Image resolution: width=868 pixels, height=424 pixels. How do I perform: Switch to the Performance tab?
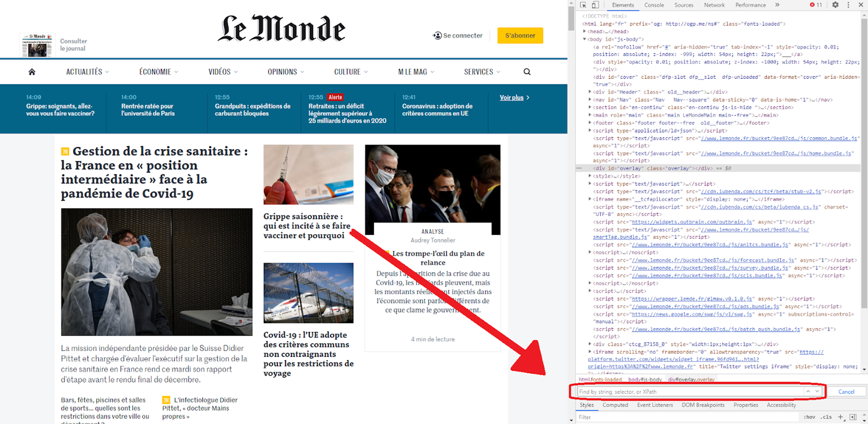click(x=750, y=5)
